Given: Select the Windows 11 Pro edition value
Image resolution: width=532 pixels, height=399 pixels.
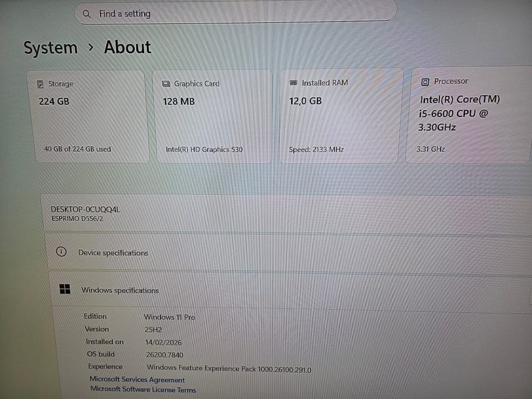Looking at the screenshot, I should click(170, 317).
